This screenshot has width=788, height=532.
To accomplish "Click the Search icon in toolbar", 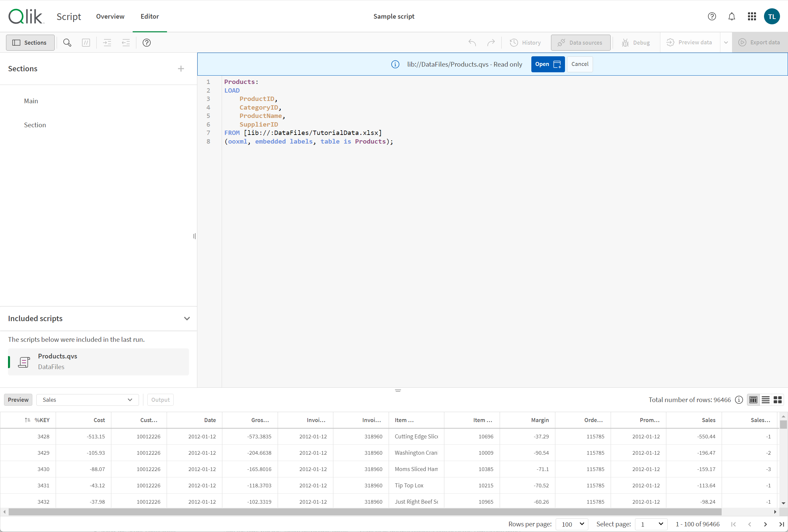I will (67, 42).
